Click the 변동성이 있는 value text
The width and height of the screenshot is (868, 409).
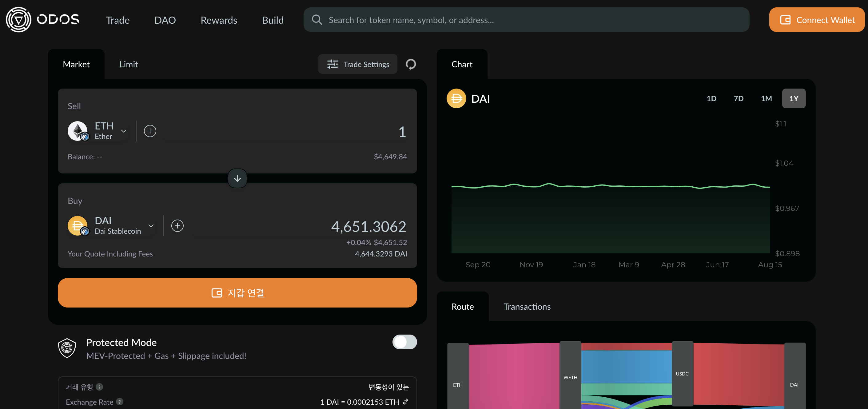coord(388,387)
